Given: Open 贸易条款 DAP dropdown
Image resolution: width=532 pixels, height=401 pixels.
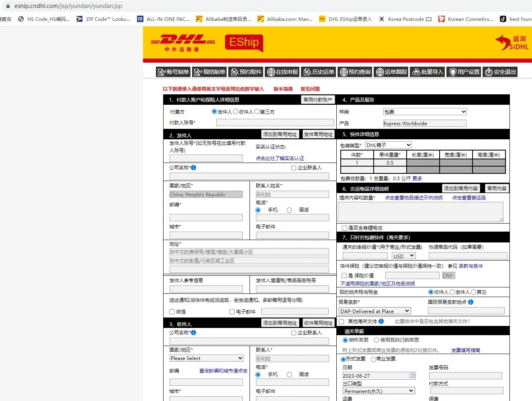Looking at the screenshot, I should [x=374, y=311].
